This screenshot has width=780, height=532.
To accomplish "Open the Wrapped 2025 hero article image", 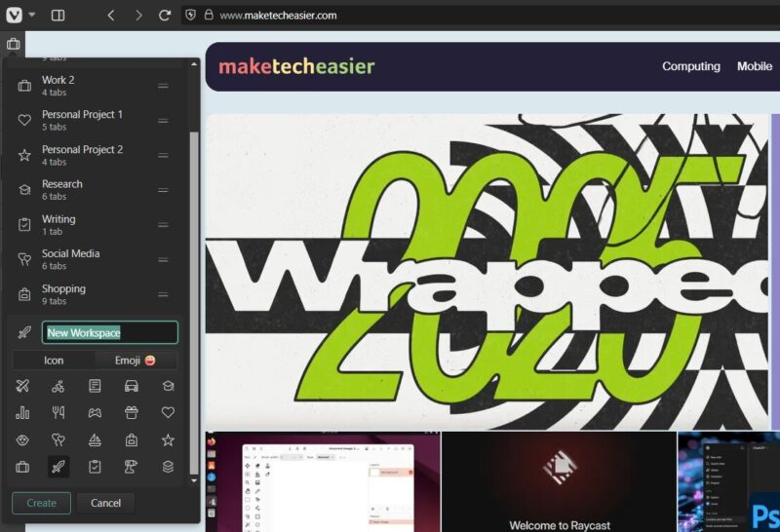I will pyautogui.click(x=487, y=272).
